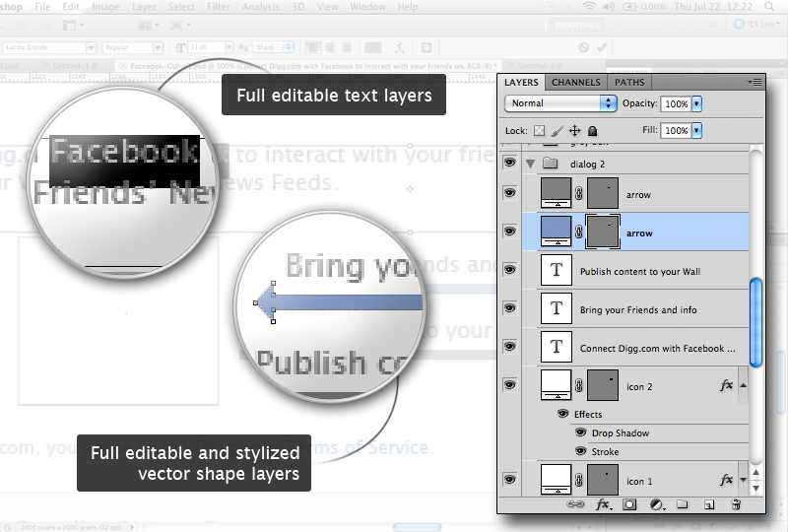Open the Window menu

[367, 7]
